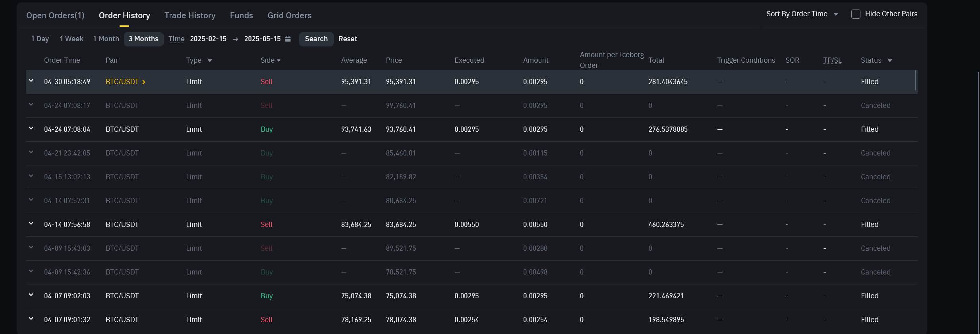Open the Side column filter arrow
Image resolution: width=980 pixels, height=334 pixels.
[279, 61]
